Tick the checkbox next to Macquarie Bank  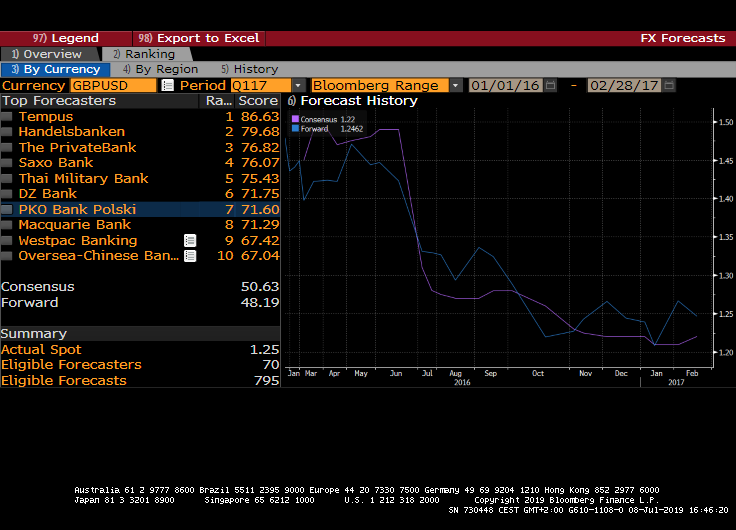click(7, 225)
